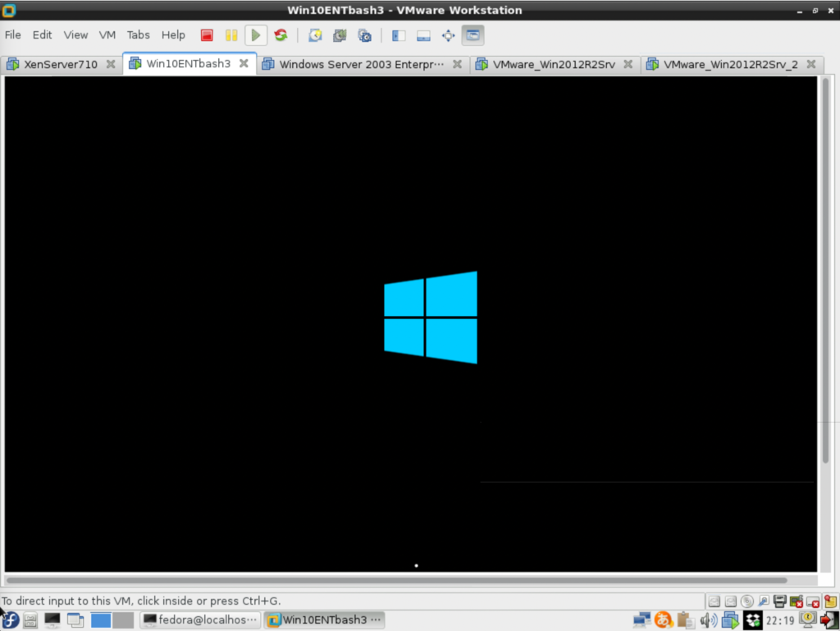This screenshot has width=840, height=631.
Task: Switch to the gray second workspace
Action: pyautogui.click(x=123, y=620)
